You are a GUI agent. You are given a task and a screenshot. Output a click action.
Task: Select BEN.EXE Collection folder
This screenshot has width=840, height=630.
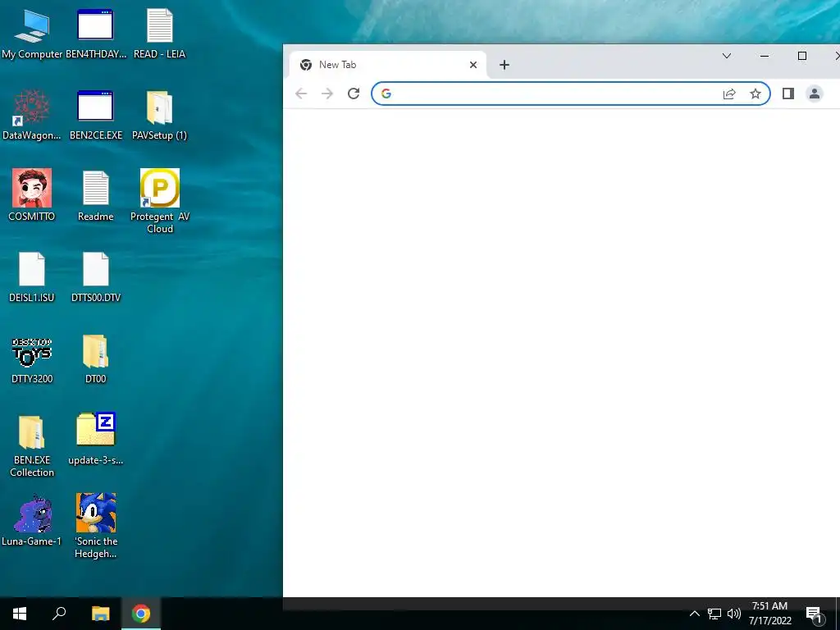32,446
